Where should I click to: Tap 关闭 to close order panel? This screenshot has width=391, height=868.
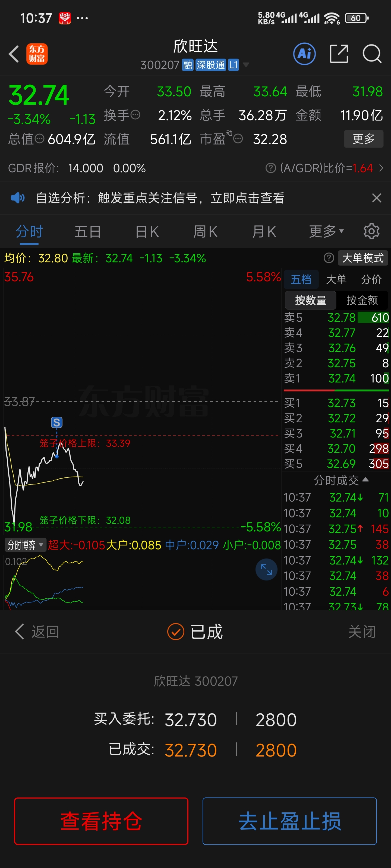click(362, 631)
